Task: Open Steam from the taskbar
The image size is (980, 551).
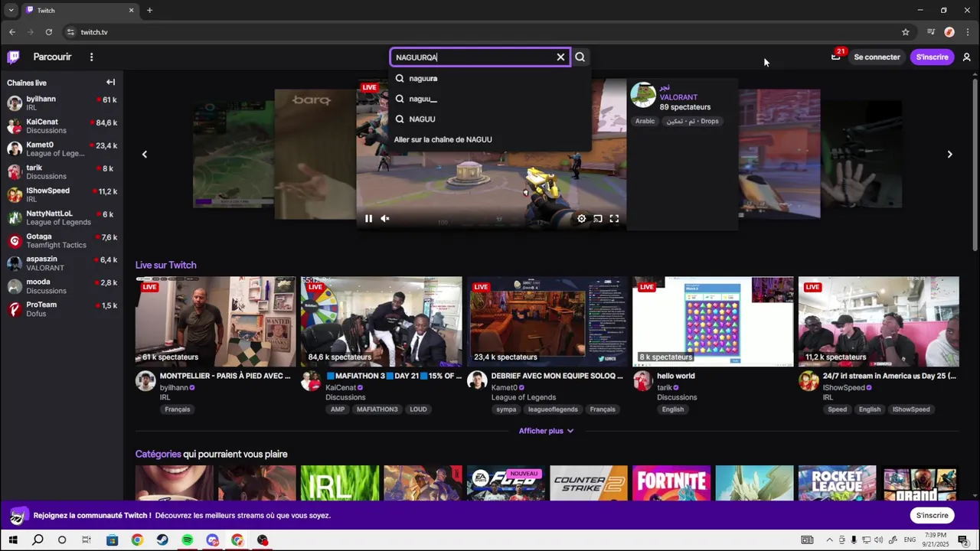Action: 162,540
